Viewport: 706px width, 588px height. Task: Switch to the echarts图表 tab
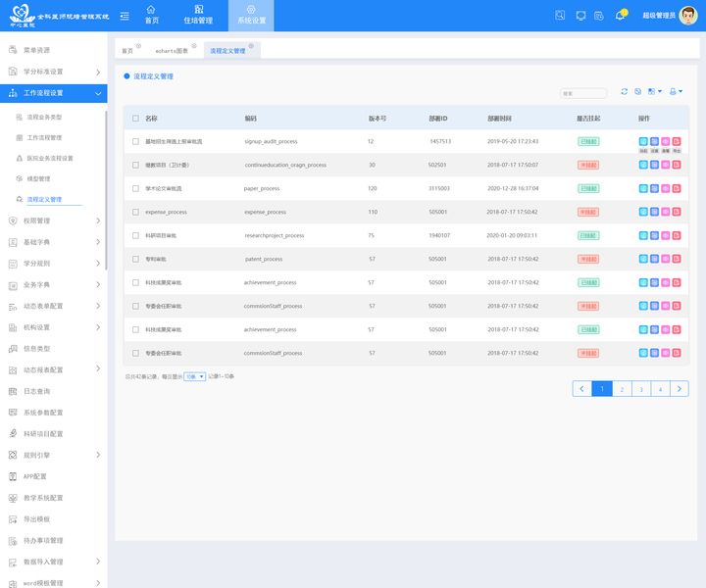172,51
